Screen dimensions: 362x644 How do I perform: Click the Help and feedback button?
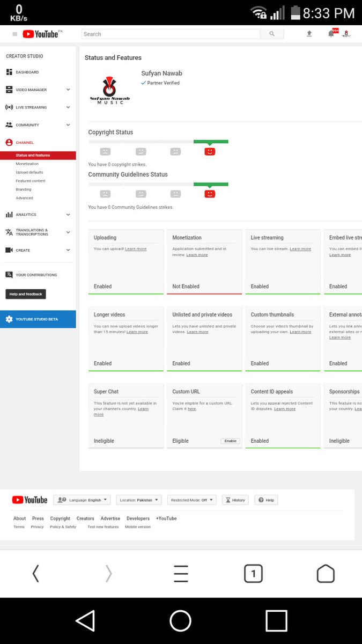coord(26,294)
